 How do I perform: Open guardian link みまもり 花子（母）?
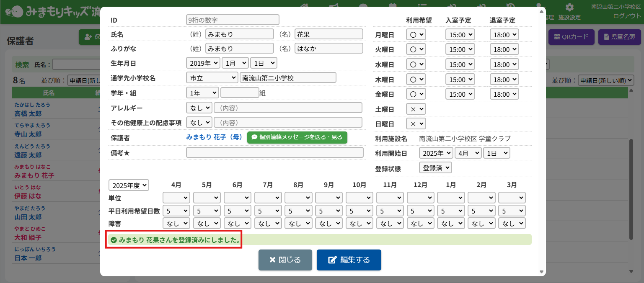[x=214, y=137]
